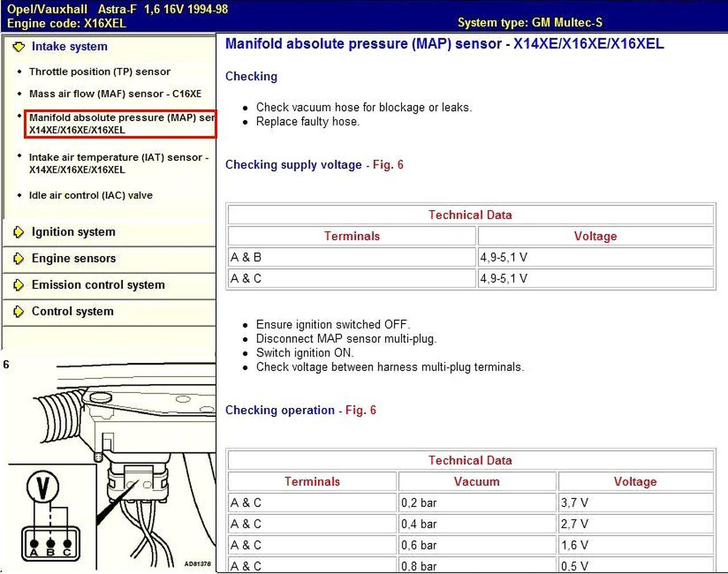The height and width of the screenshot is (574, 728).
Task: Click the A B C connector inset
Action: pos(51,543)
